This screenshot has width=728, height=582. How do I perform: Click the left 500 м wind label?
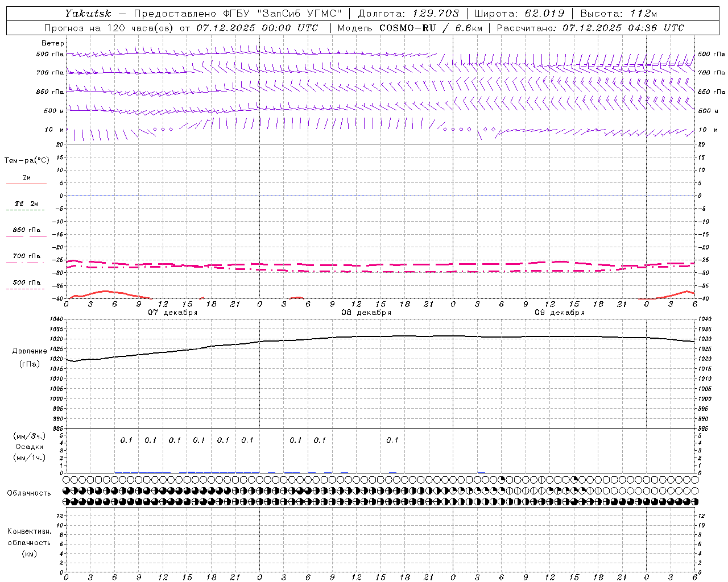coord(54,111)
